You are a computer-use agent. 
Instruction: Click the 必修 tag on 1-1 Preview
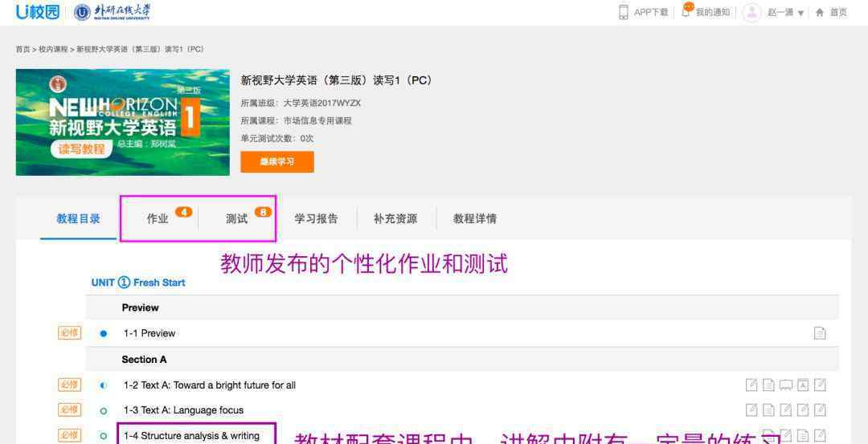point(70,333)
